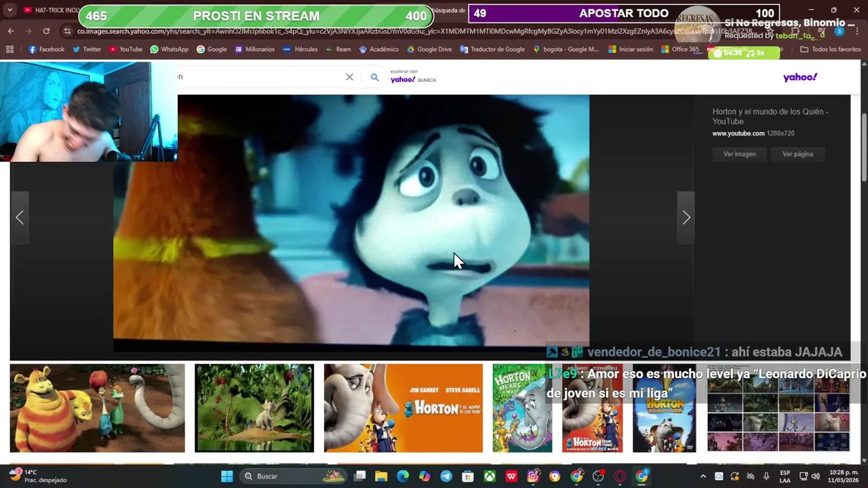The height and width of the screenshot is (488, 868).
Task: Open the Office 365 bookmark
Action: tap(680, 49)
